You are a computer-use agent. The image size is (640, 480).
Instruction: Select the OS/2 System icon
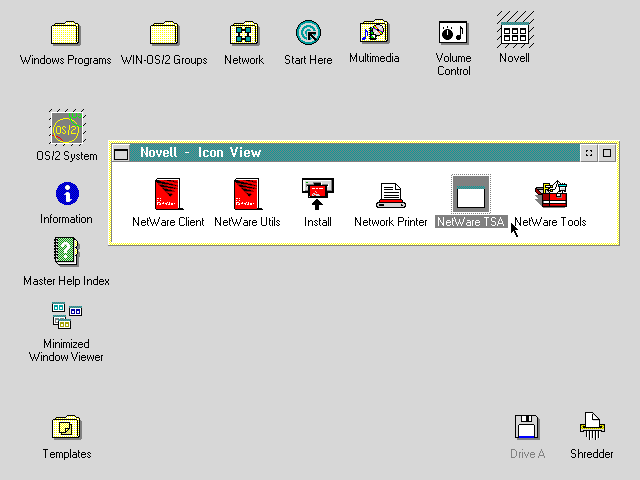tap(67, 127)
